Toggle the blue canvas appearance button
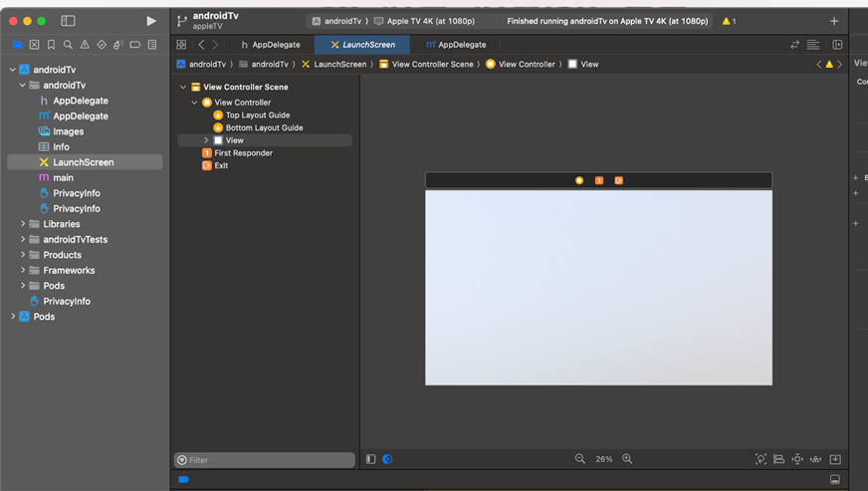The image size is (868, 491). click(387, 459)
